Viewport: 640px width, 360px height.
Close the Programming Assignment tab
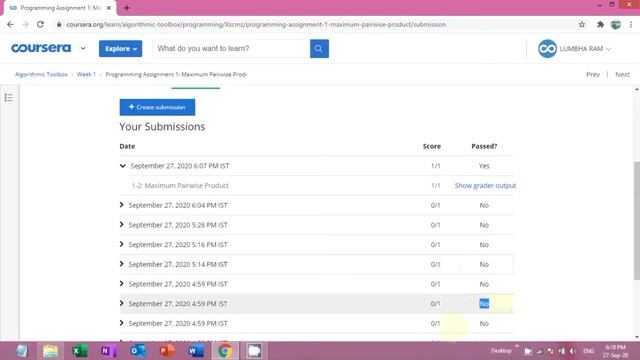click(x=109, y=8)
